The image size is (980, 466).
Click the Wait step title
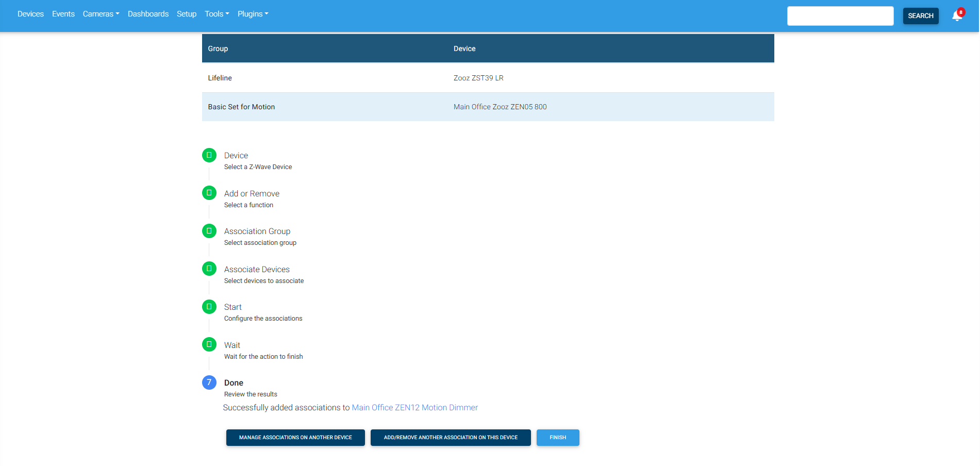coord(232,345)
